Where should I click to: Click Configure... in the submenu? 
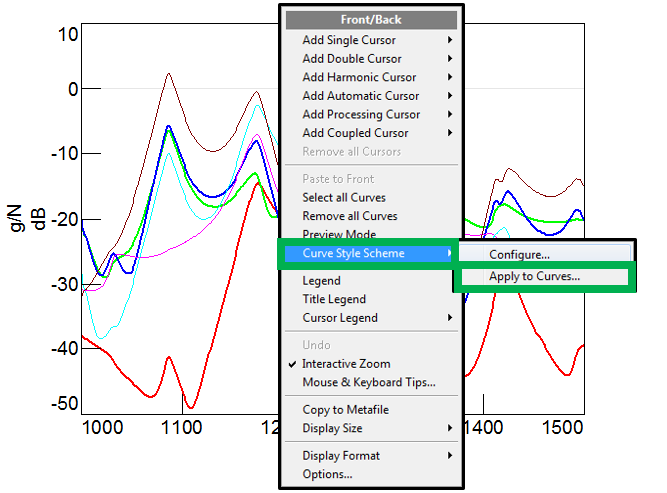click(519, 256)
